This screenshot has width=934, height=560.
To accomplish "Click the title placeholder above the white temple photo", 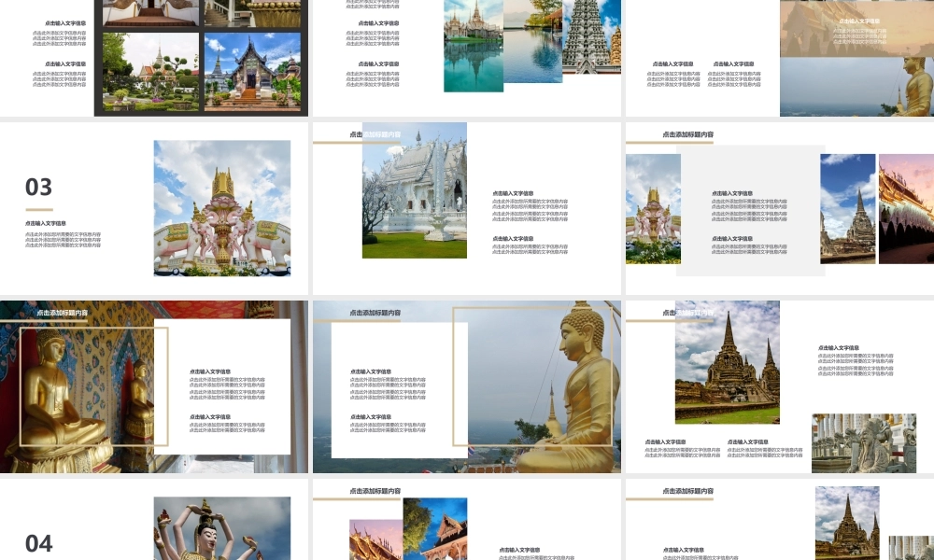I will point(375,135).
